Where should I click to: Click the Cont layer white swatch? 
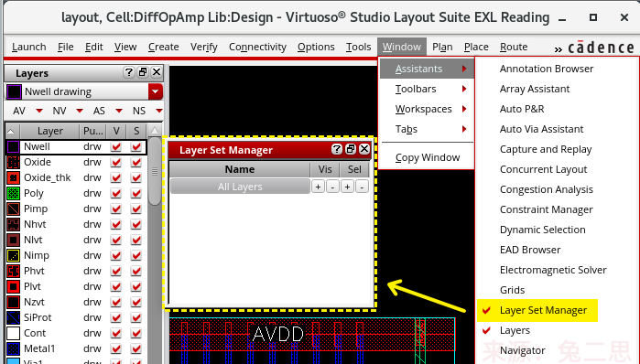click(13, 333)
